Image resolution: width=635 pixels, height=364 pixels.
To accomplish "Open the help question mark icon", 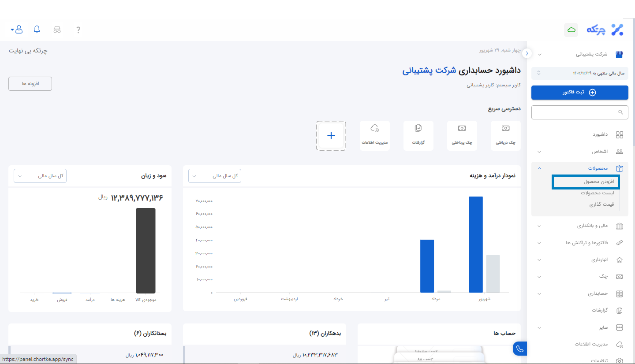I will click(x=78, y=30).
